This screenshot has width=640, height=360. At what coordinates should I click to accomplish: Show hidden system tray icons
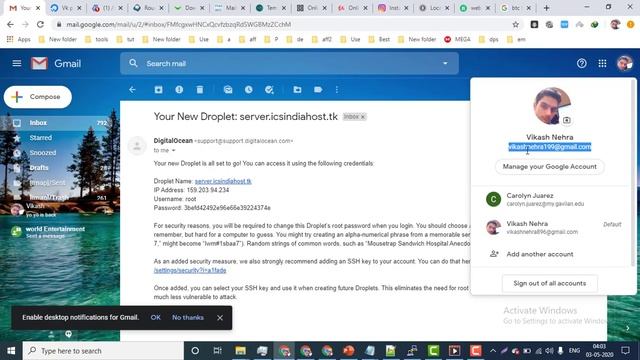point(493,351)
